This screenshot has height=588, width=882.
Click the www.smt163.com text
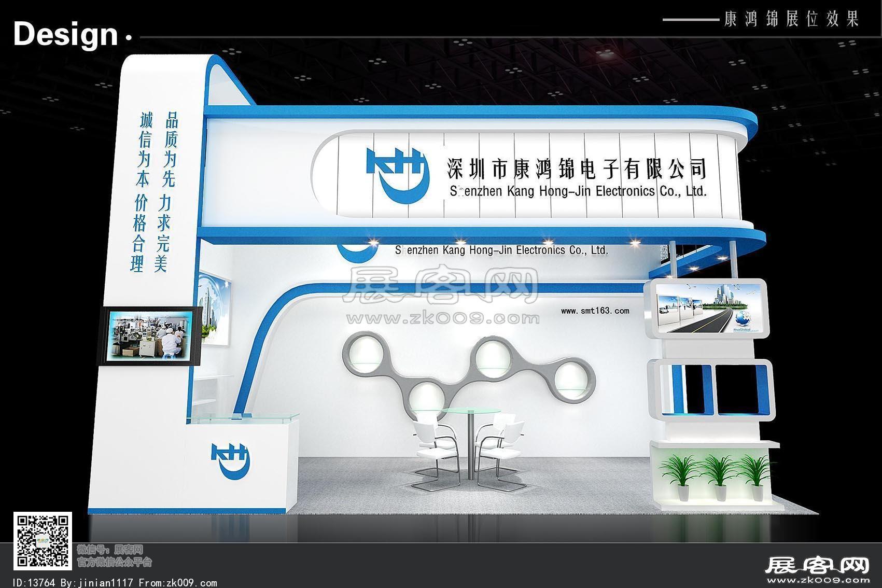coord(595,311)
